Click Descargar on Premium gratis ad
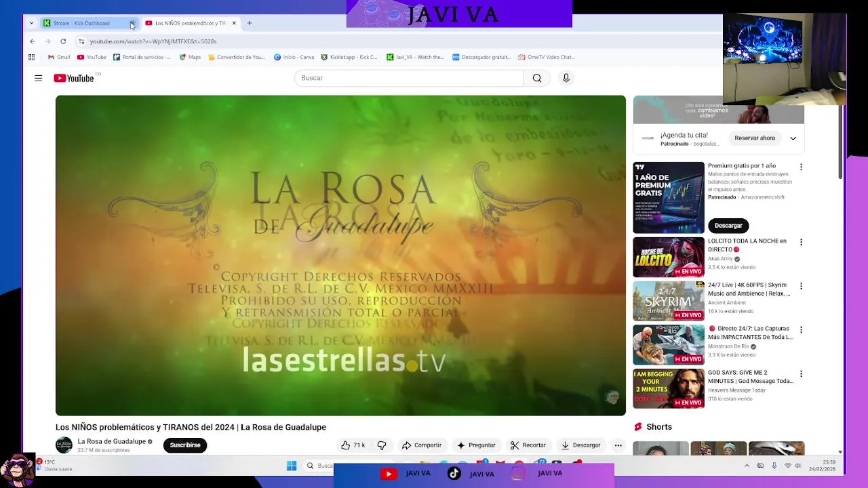The height and width of the screenshot is (488, 868). (728, 225)
